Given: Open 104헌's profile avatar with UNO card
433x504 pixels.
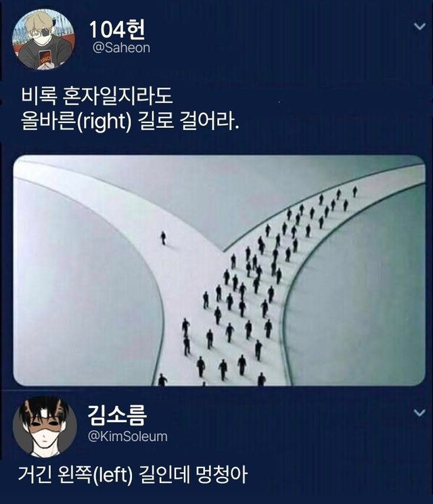Looking at the screenshot, I should pyautogui.click(x=43, y=39).
